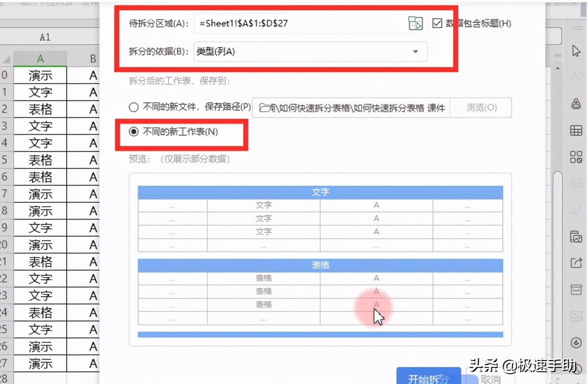Click the 文字 header bar in the preview
This screenshot has width=588, height=384.
click(x=320, y=192)
